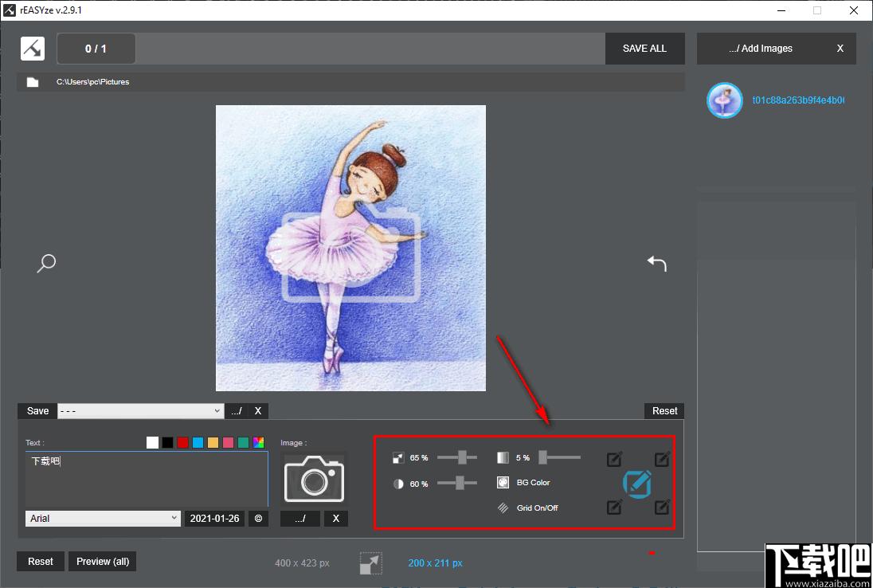Click the BG Color label

pyautogui.click(x=534, y=482)
